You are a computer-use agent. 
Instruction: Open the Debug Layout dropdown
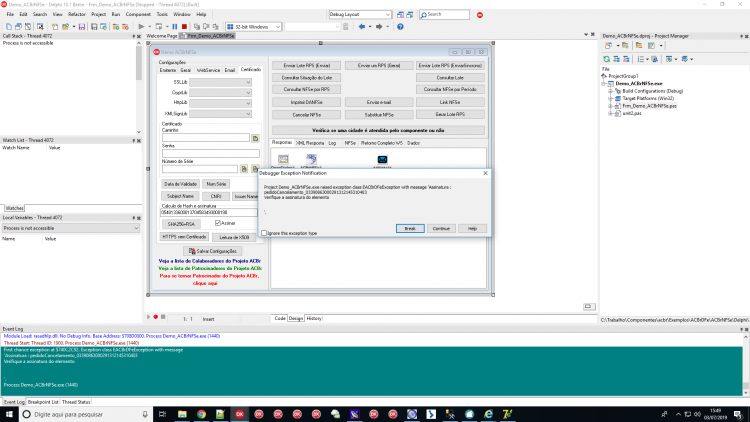(360, 14)
